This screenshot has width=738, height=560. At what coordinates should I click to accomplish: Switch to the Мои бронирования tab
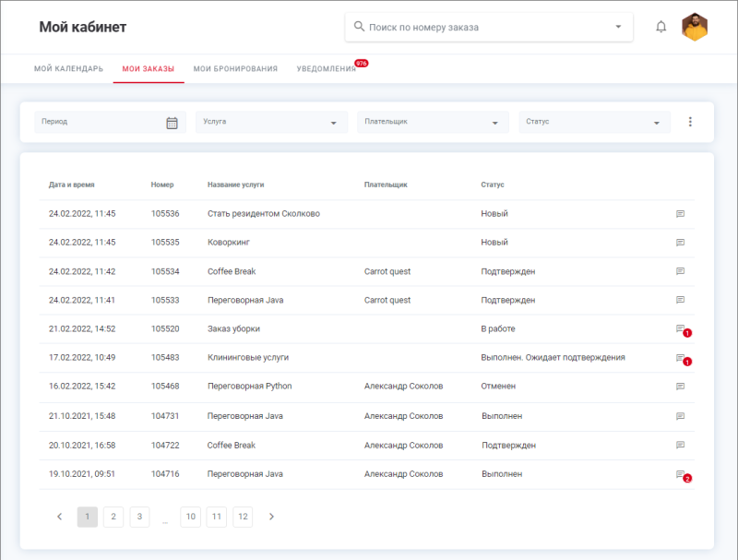[235, 69]
